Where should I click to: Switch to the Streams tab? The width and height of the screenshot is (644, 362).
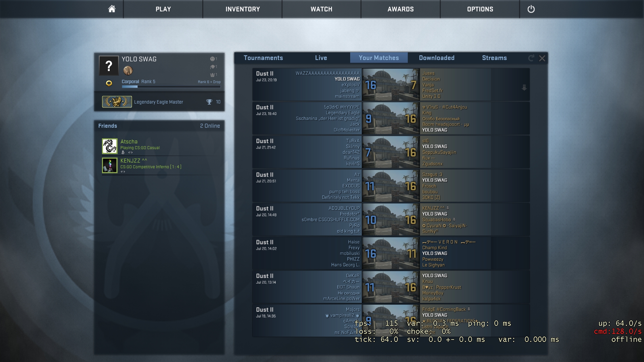(x=494, y=58)
